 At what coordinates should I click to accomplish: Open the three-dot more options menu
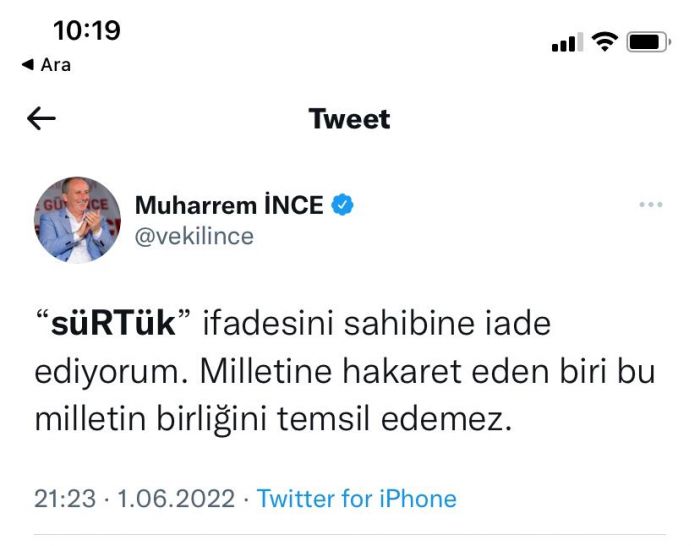(x=650, y=205)
